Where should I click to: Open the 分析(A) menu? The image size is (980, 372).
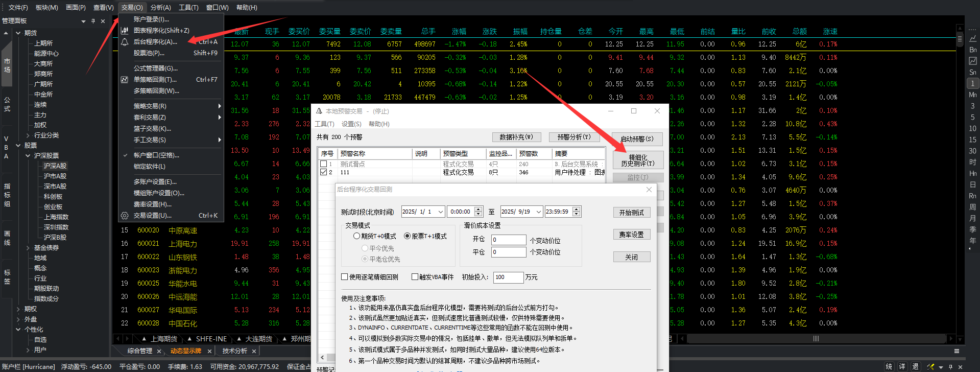point(160,8)
